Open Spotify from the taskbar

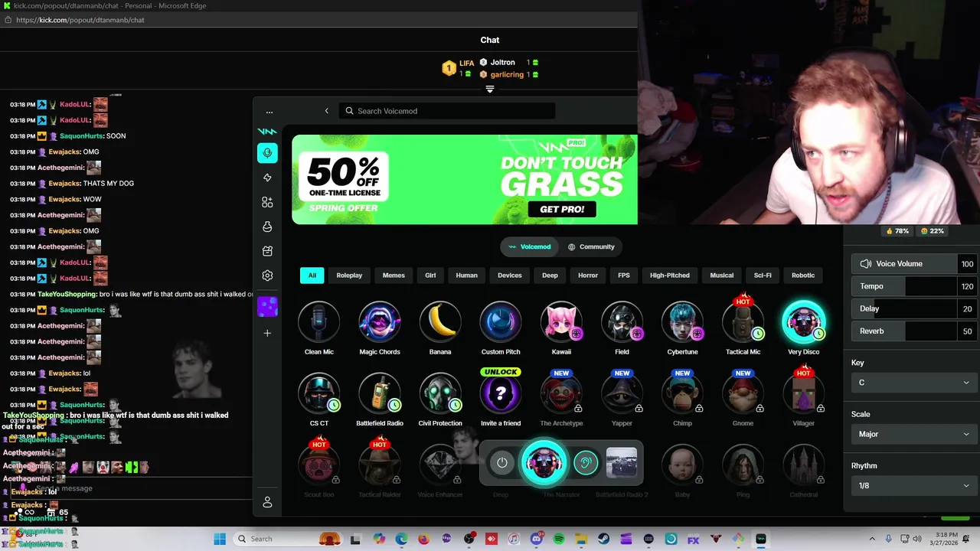tap(558, 539)
